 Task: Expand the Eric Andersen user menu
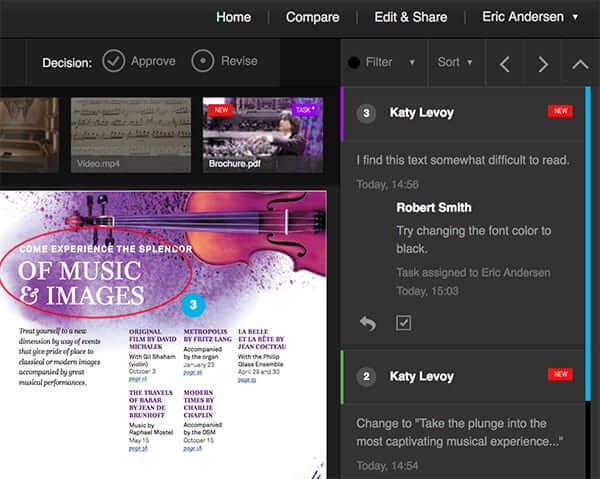(x=532, y=17)
